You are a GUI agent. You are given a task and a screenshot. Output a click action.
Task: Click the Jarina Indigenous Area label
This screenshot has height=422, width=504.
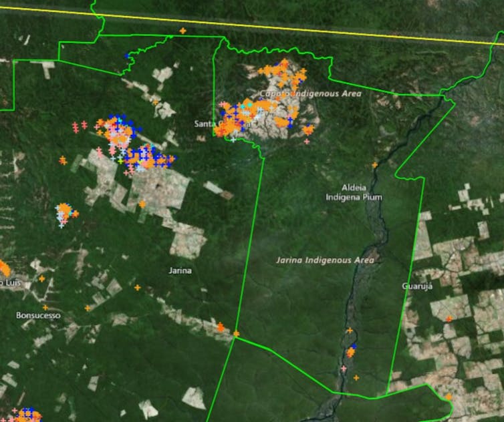[326, 260]
